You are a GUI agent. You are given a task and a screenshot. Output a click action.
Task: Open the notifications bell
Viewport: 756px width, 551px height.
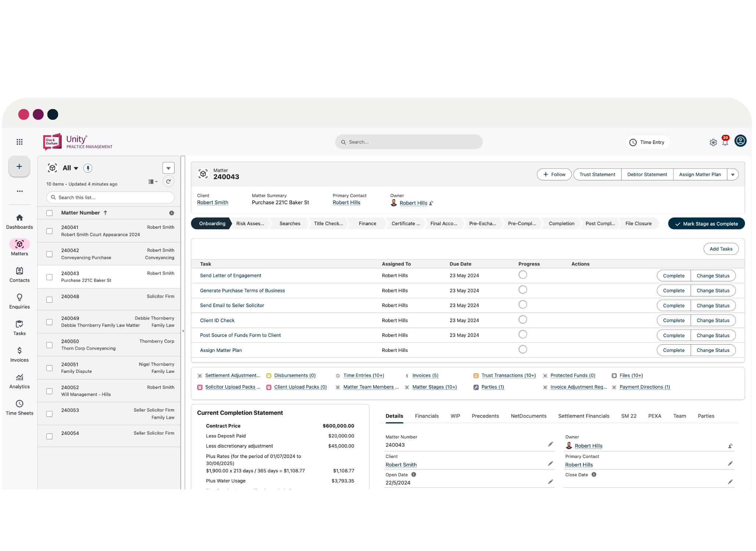pyautogui.click(x=725, y=143)
